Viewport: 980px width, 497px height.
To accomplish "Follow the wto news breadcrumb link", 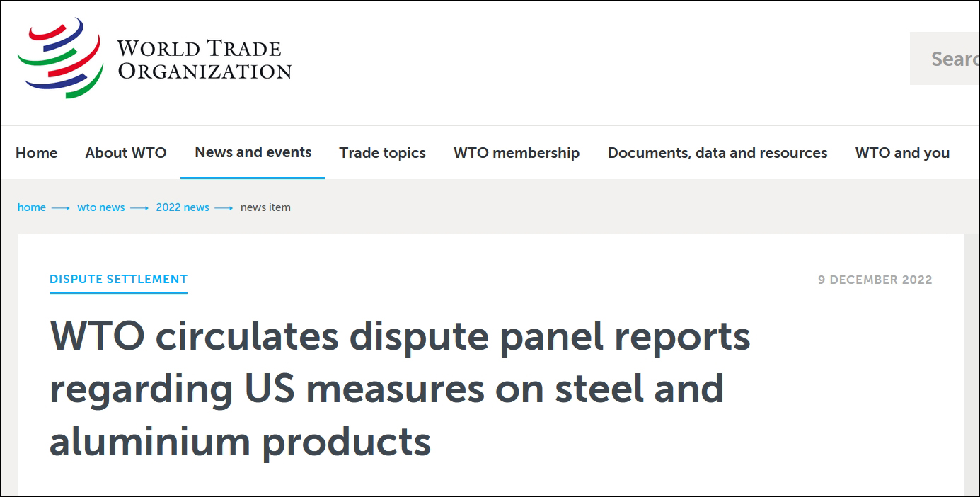I will tap(101, 207).
